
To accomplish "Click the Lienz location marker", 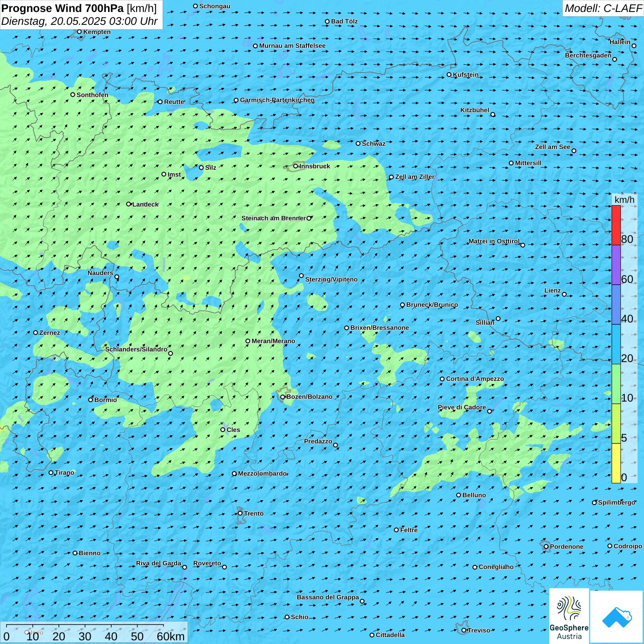I will tap(564, 294).
